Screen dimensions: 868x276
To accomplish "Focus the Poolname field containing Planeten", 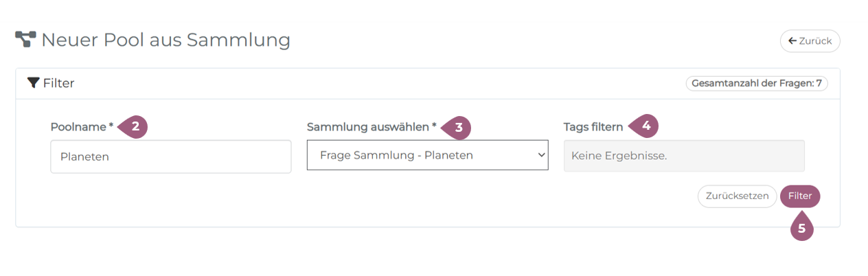I will click(170, 157).
